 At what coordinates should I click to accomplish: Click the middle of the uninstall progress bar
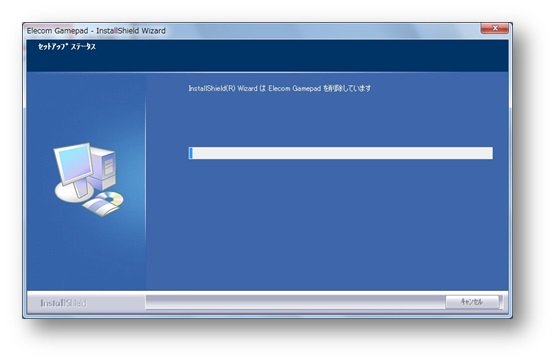pyautogui.click(x=341, y=153)
